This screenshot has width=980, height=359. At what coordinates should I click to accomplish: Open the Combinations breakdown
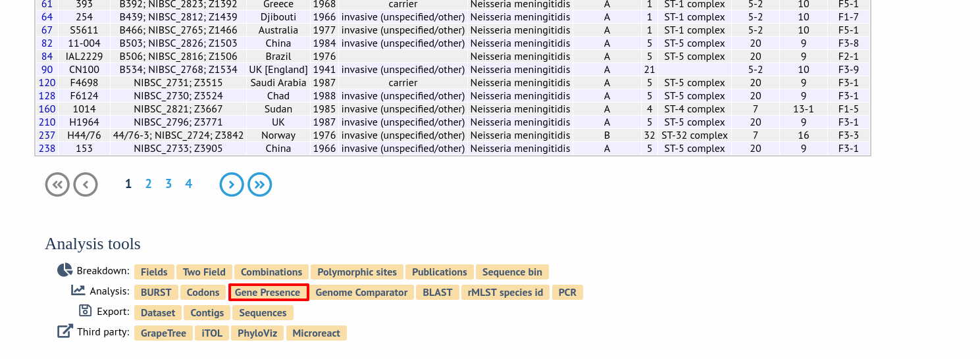pyautogui.click(x=271, y=272)
